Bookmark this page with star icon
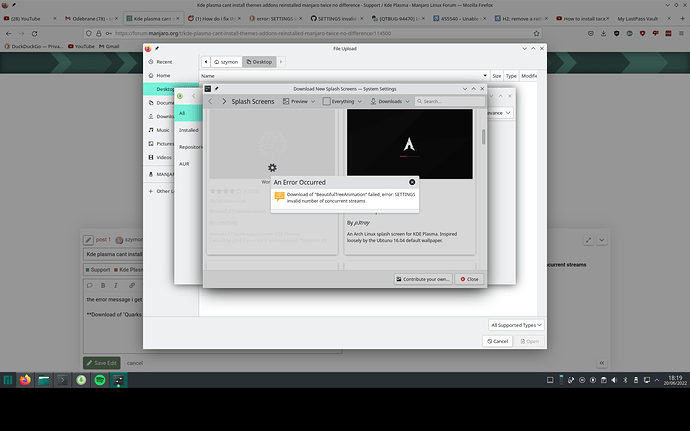The image size is (690, 431). [536, 33]
